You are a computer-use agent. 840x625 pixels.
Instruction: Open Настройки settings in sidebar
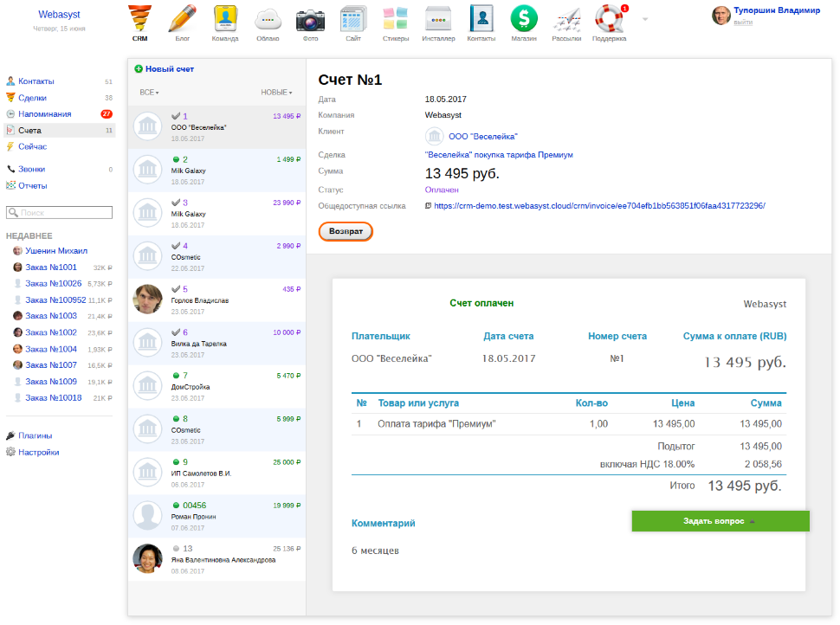click(39, 452)
